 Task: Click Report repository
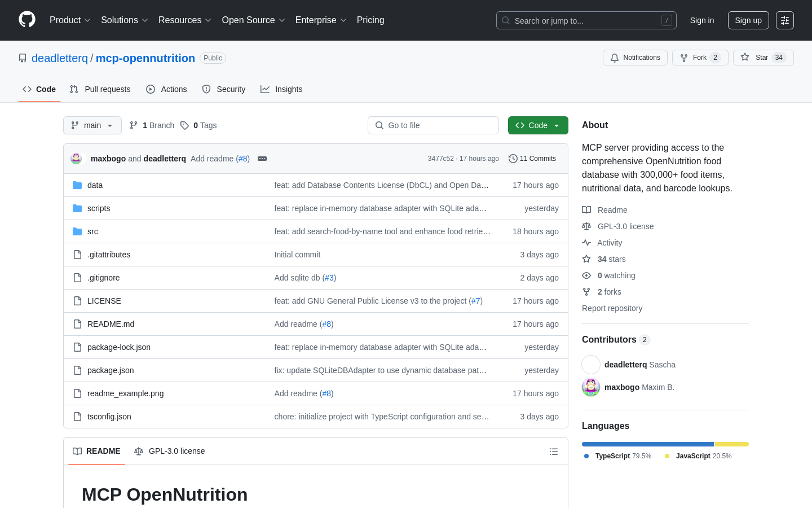pyautogui.click(x=612, y=308)
